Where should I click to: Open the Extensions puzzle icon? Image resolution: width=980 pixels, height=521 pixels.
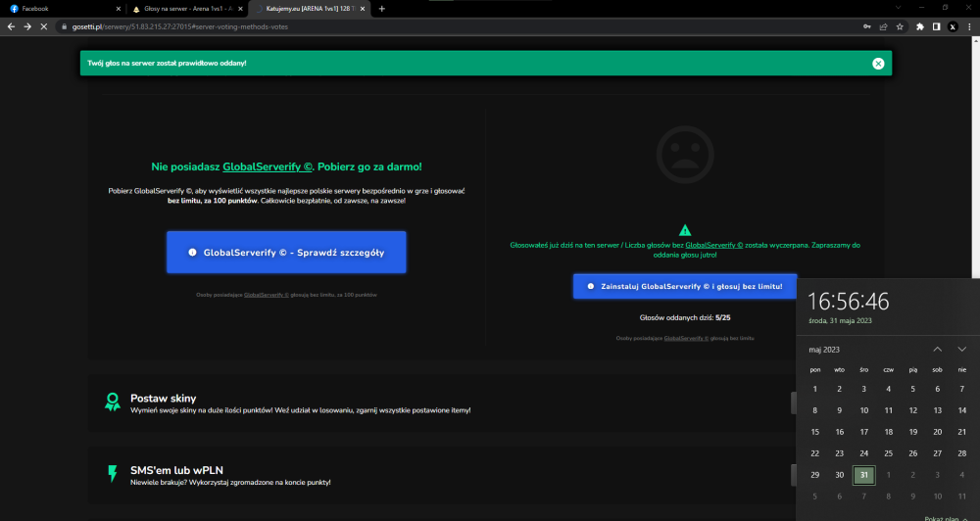(x=920, y=26)
